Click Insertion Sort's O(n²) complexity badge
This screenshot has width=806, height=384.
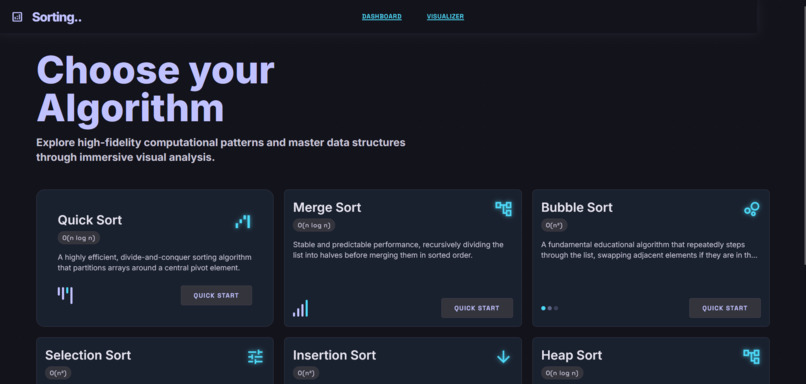point(306,373)
